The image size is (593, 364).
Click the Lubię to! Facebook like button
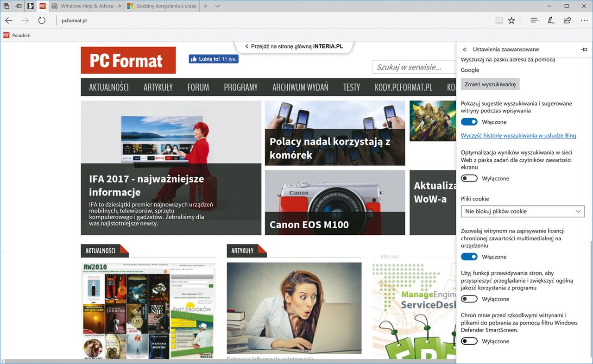point(213,59)
